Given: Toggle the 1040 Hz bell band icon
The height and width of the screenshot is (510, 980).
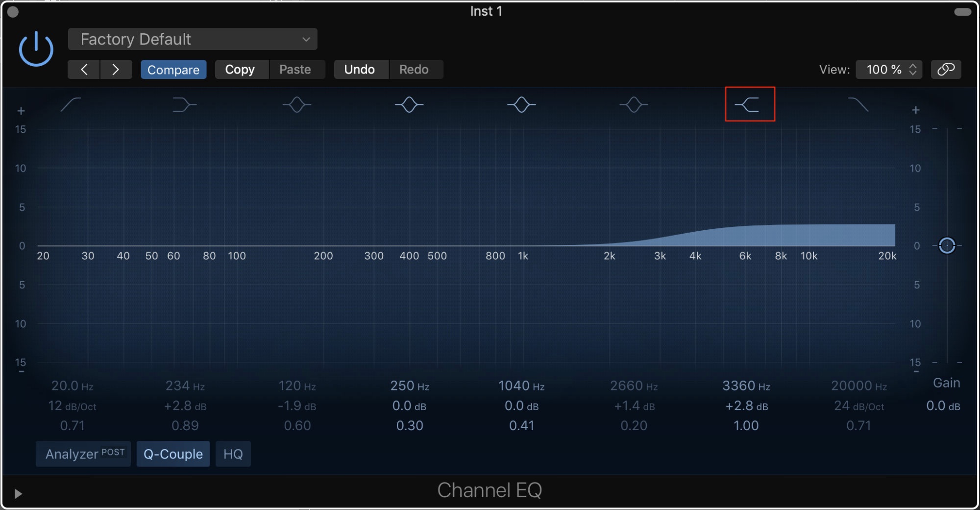Looking at the screenshot, I should pyautogui.click(x=521, y=104).
